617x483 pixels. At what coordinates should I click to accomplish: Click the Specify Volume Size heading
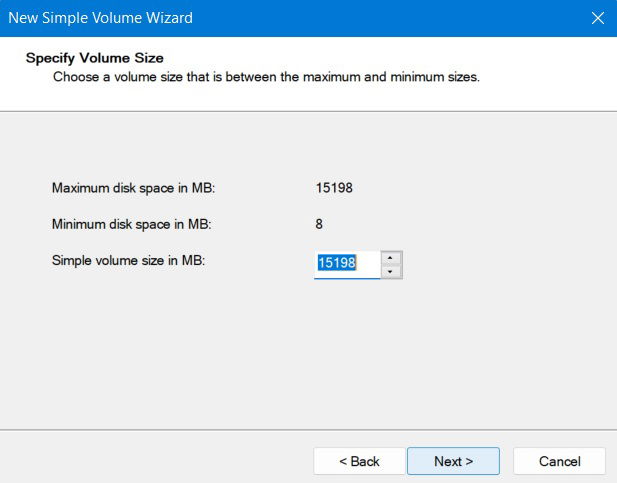coord(94,58)
